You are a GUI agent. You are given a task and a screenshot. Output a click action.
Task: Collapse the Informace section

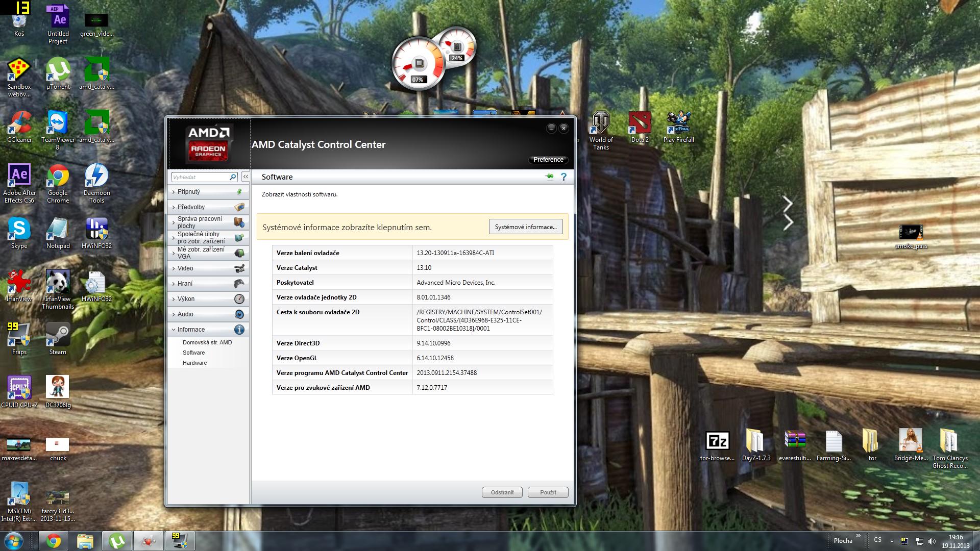pos(208,330)
